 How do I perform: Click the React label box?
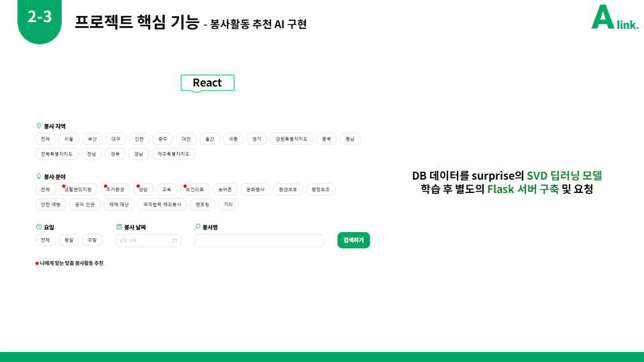[207, 83]
